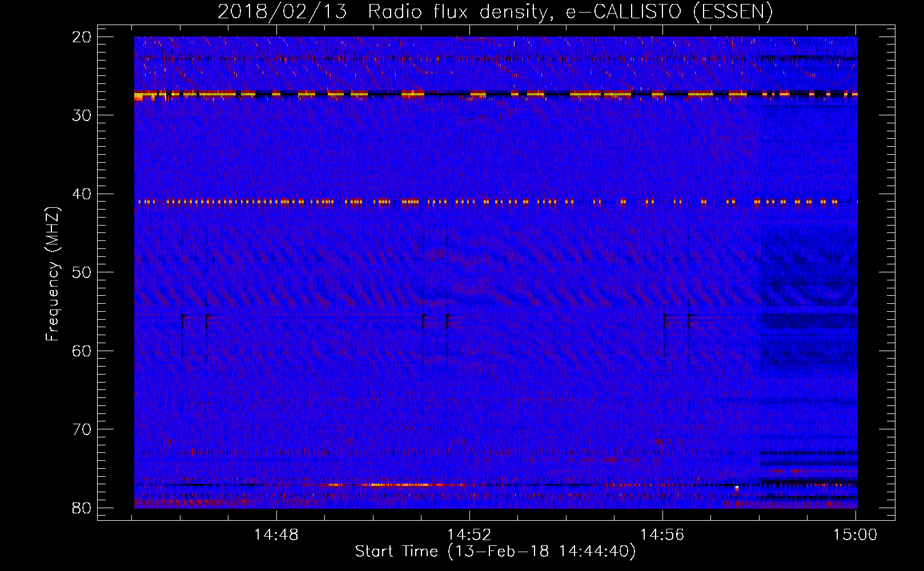
Task: Click the 14:48 time tick label
Action: coord(276,535)
